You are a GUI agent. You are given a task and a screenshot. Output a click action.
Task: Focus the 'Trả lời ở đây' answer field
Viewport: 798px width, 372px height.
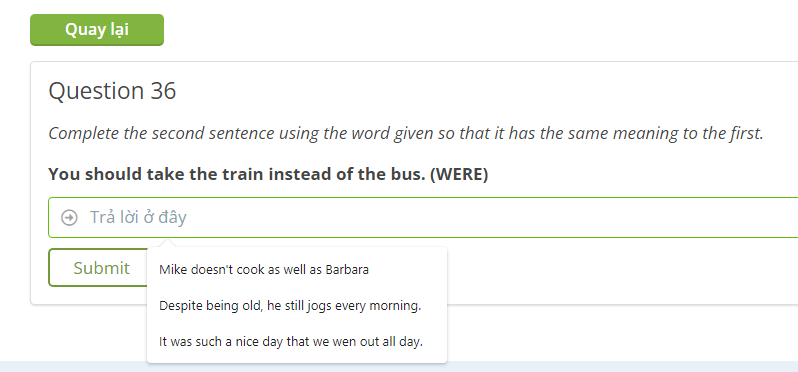[x=423, y=217]
